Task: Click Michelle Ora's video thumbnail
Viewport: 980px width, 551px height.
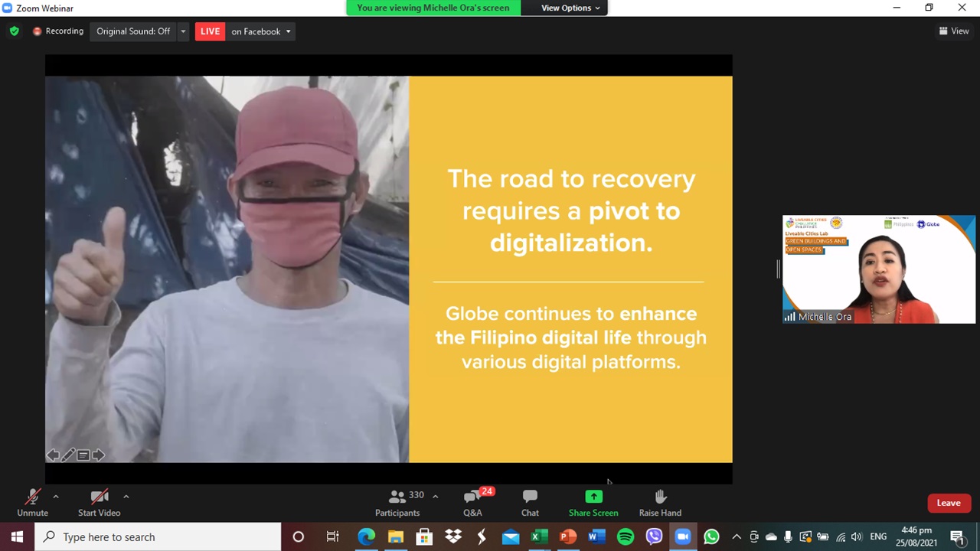Action: click(879, 269)
